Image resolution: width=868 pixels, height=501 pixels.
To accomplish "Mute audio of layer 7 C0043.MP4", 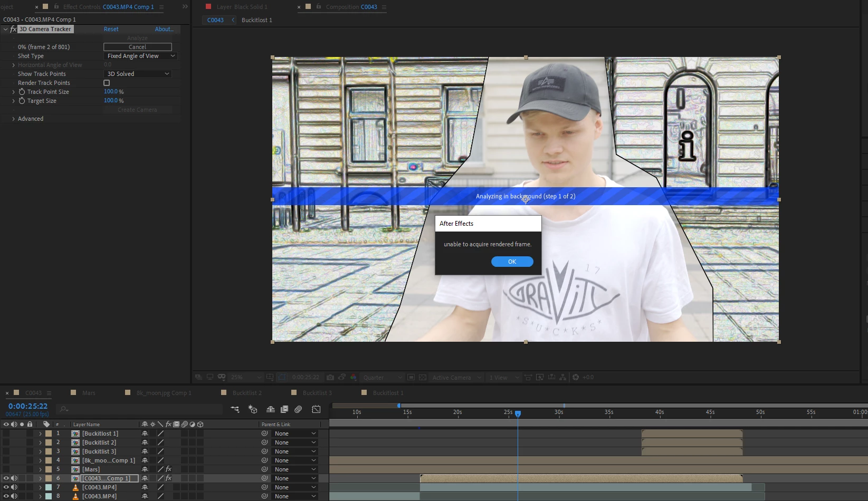I will tap(14, 487).
